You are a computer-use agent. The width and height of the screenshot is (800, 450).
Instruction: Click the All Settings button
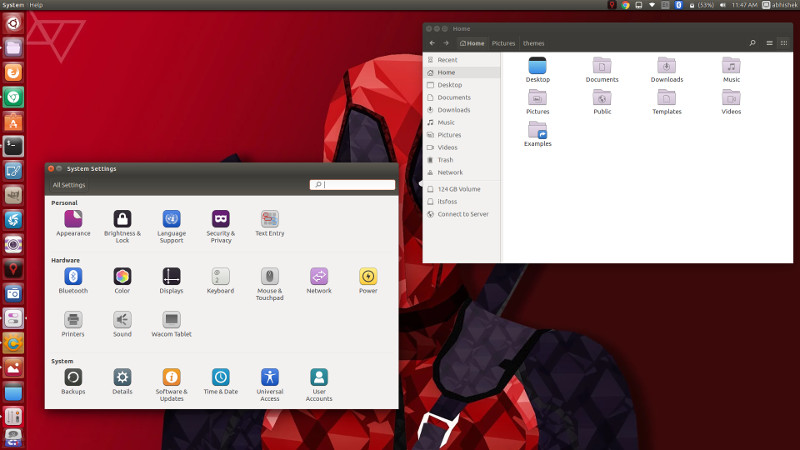coord(69,185)
